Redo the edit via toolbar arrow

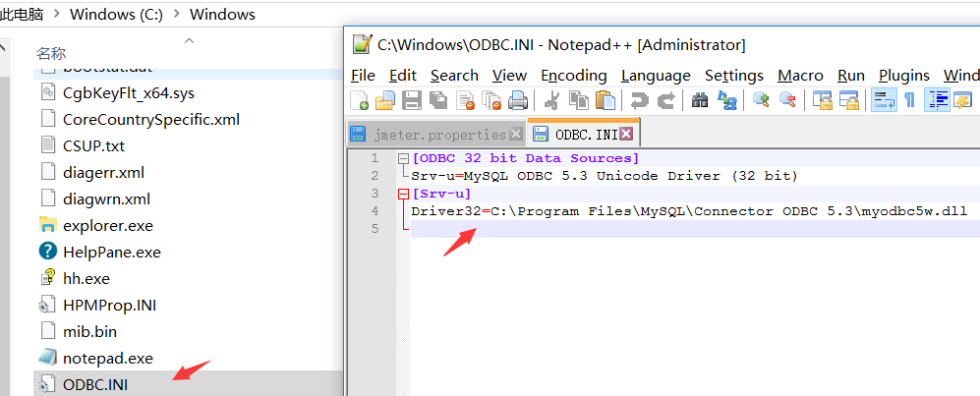(666, 99)
